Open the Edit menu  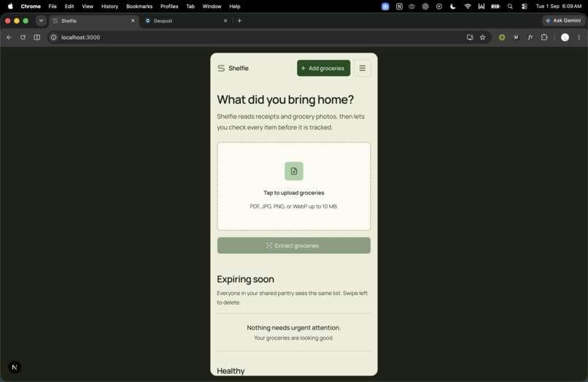click(69, 6)
